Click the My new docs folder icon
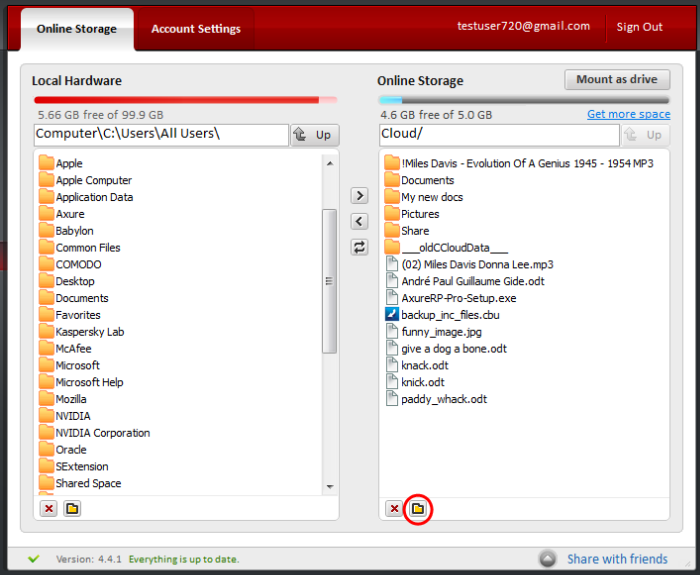 (x=392, y=197)
